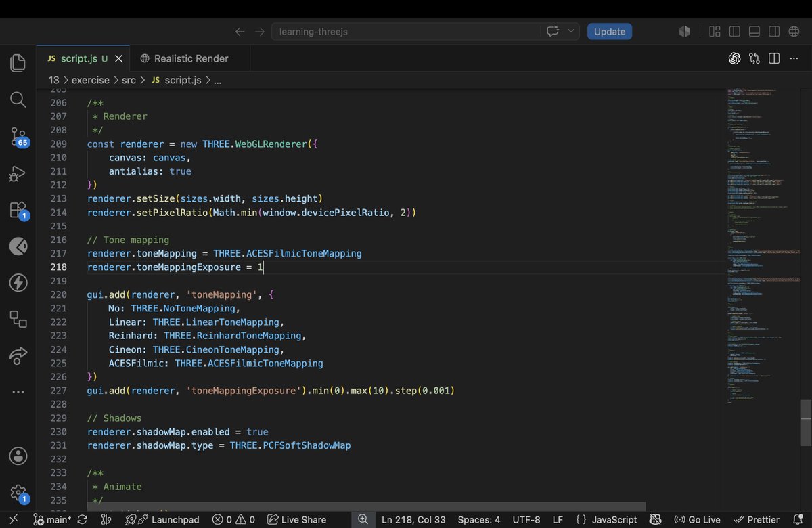Switch branch via main* in status bar
The height and width of the screenshot is (528, 812).
tap(52, 520)
